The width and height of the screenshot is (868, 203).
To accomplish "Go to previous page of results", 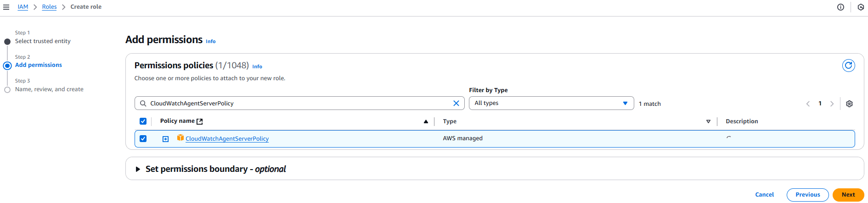I will [x=808, y=104].
